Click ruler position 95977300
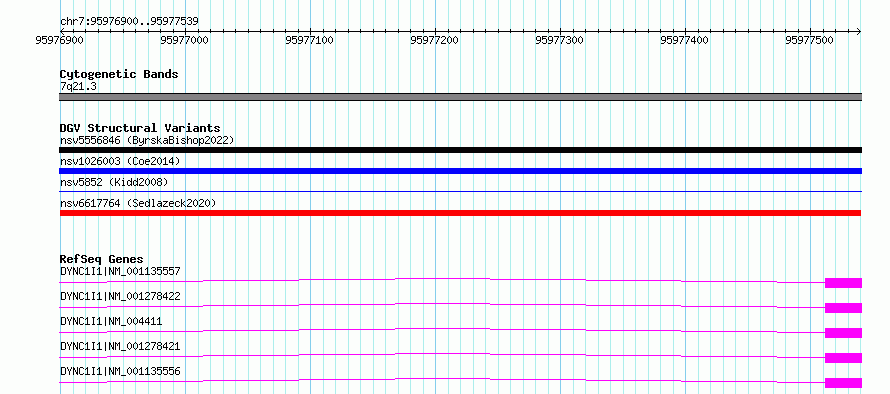Image resolution: width=890 pixels, height=394 pixels. point(559,40)
